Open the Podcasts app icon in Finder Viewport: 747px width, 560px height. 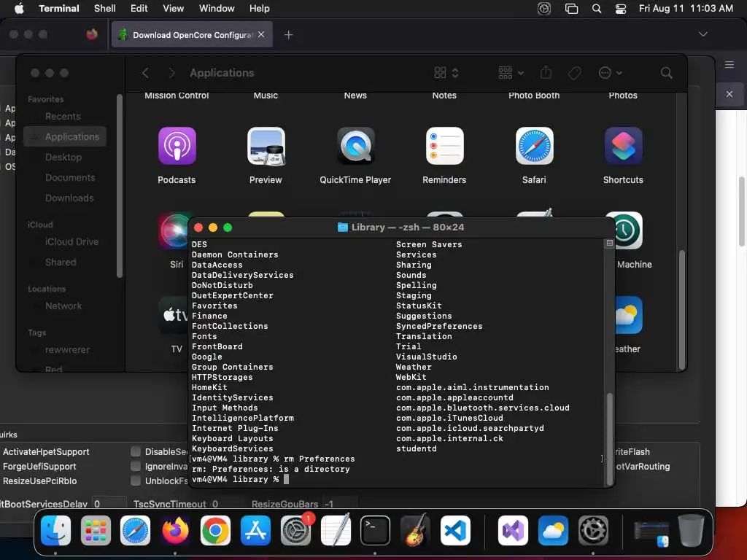(177, 146)
